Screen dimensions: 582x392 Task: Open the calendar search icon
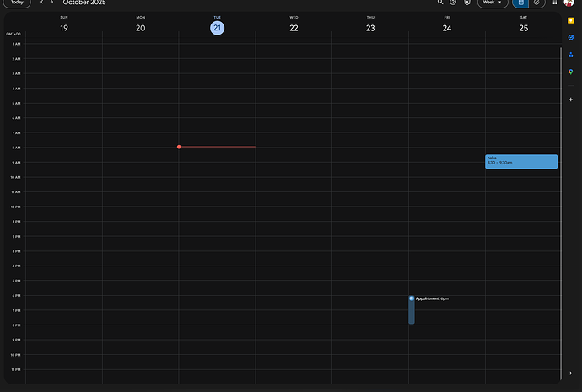point(440,3)
